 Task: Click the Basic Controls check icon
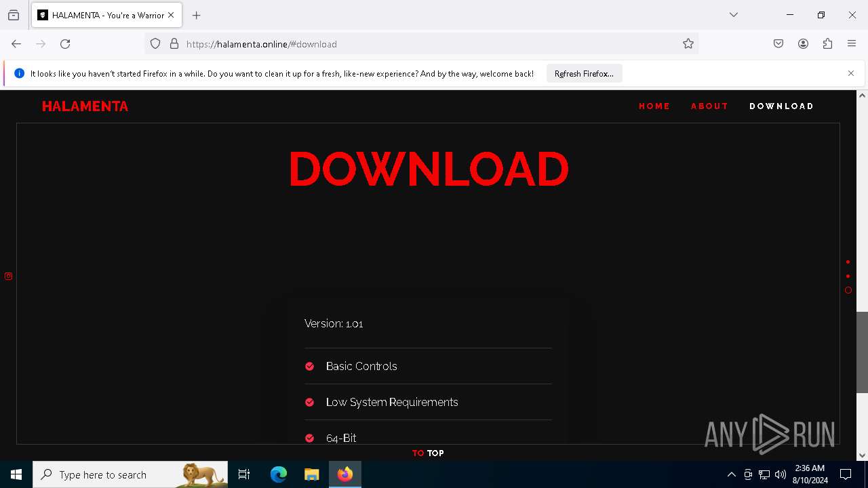click(x=309, y=366)
